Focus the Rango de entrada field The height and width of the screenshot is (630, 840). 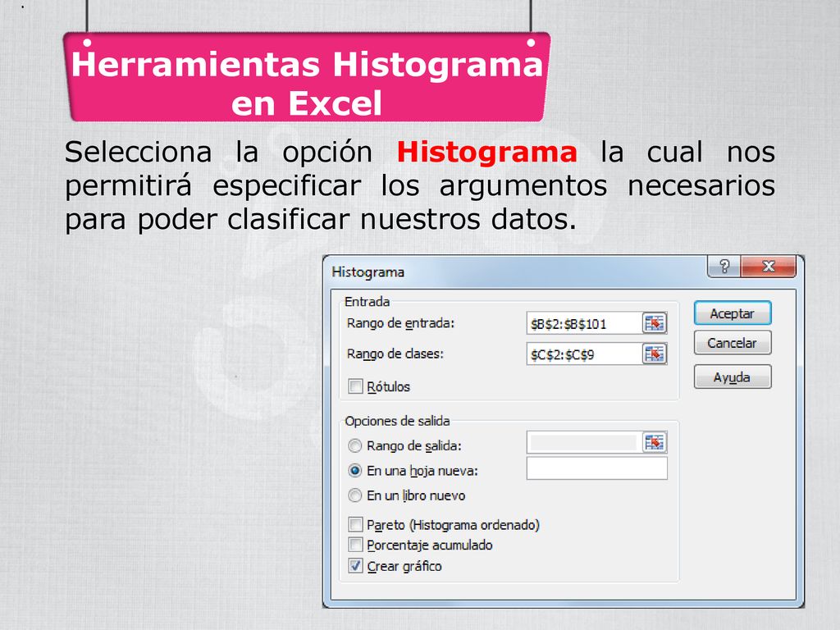point(584,323)
